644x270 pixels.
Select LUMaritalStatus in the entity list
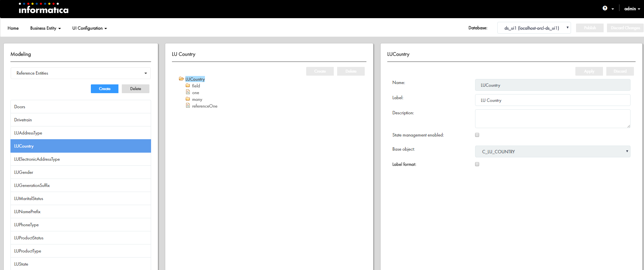(x=81, y=198)
